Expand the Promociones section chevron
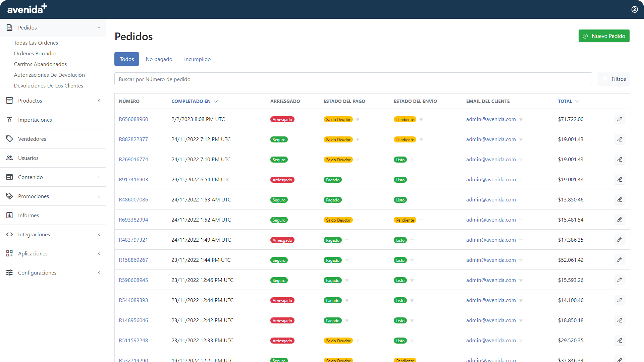 (x=99, y=196)
